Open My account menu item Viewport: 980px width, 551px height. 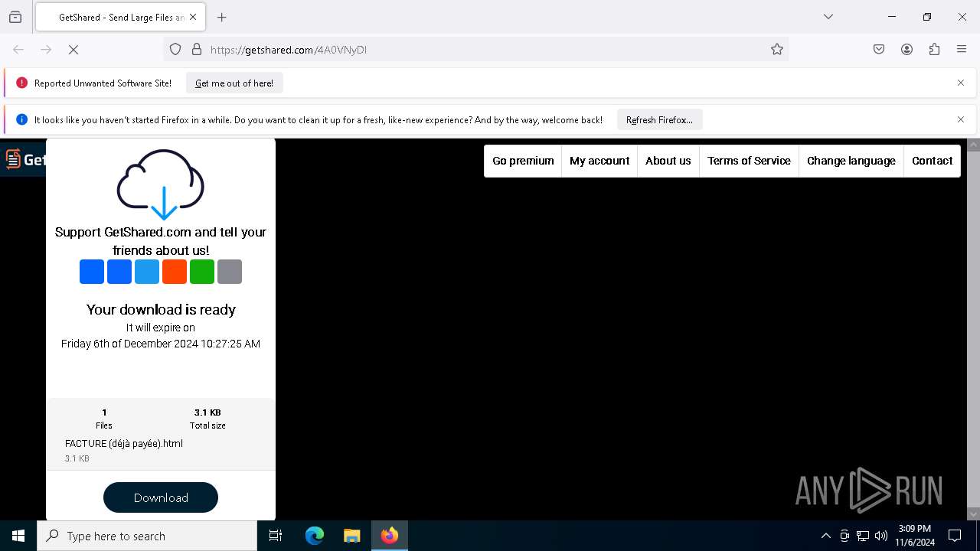click(x=599, y=161)
